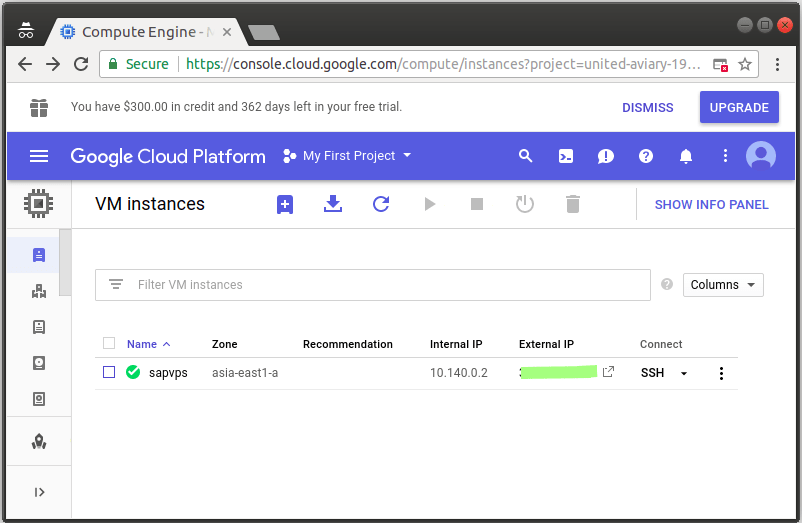
Task: Select the Compute Engine browser tab
Action: [x=140, y=32]
